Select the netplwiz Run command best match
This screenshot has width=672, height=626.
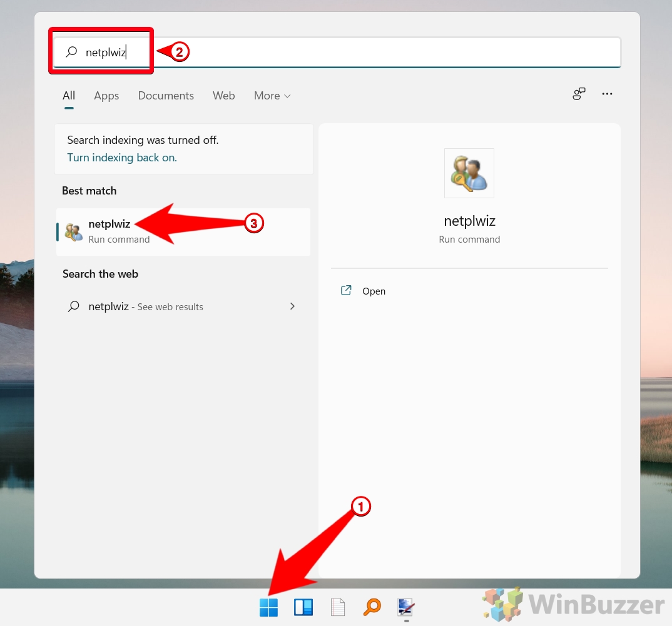[183, 232]
